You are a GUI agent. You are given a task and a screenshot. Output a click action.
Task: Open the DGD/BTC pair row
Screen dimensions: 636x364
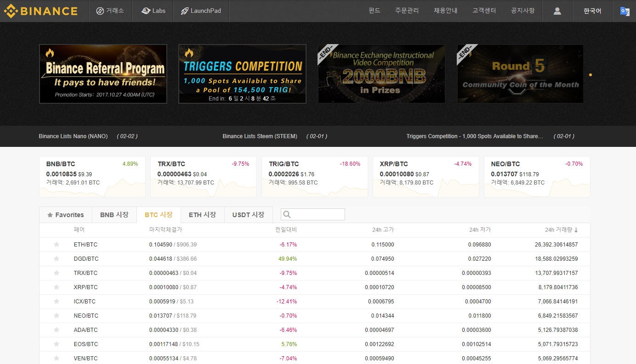pos(315,259)
